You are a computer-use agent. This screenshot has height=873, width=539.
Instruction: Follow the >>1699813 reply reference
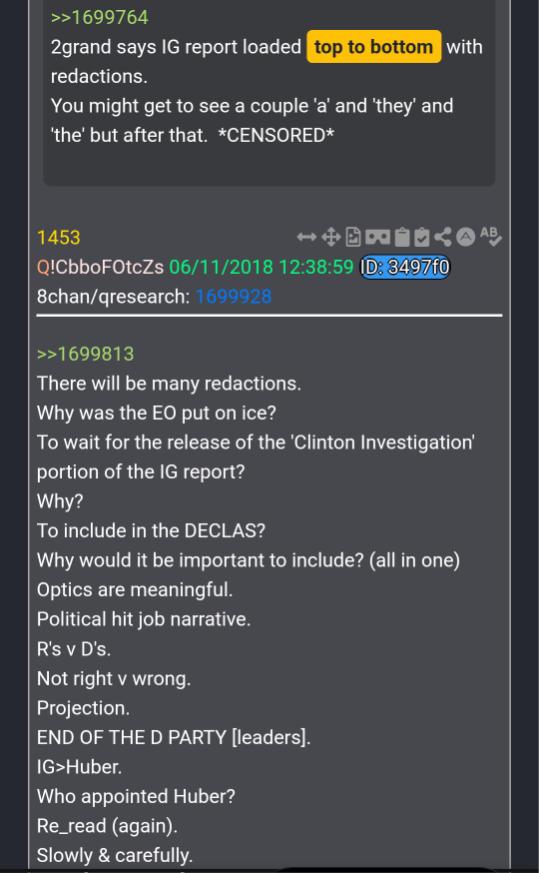(85, 354)
